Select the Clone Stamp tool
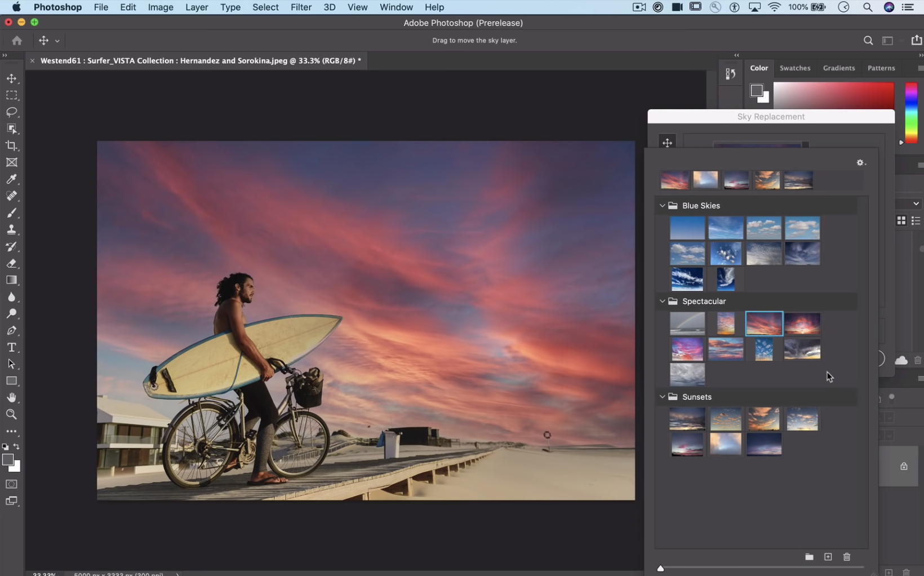This screenshot has width=924, height=576. pos(11,230)
